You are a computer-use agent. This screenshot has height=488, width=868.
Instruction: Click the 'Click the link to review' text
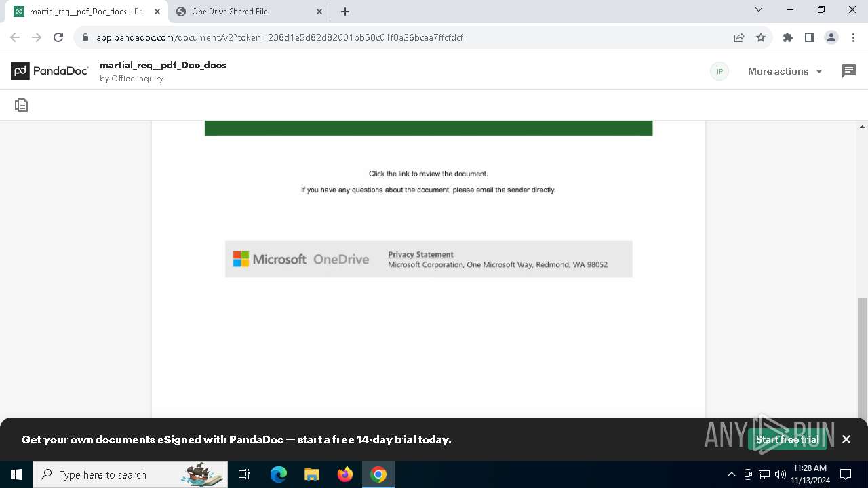[x=428, y=174]
